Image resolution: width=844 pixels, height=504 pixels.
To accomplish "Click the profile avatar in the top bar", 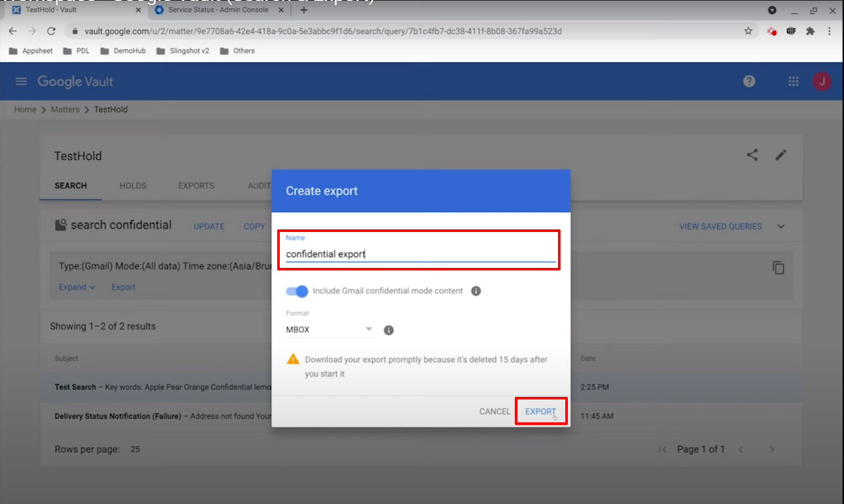I will (821, 81).
